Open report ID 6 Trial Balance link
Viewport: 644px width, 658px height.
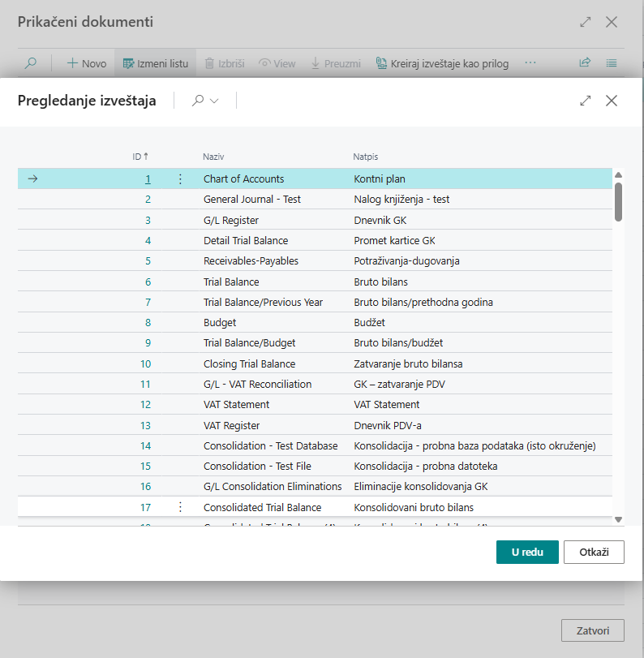pyautogui.click(x=148, y=282)
